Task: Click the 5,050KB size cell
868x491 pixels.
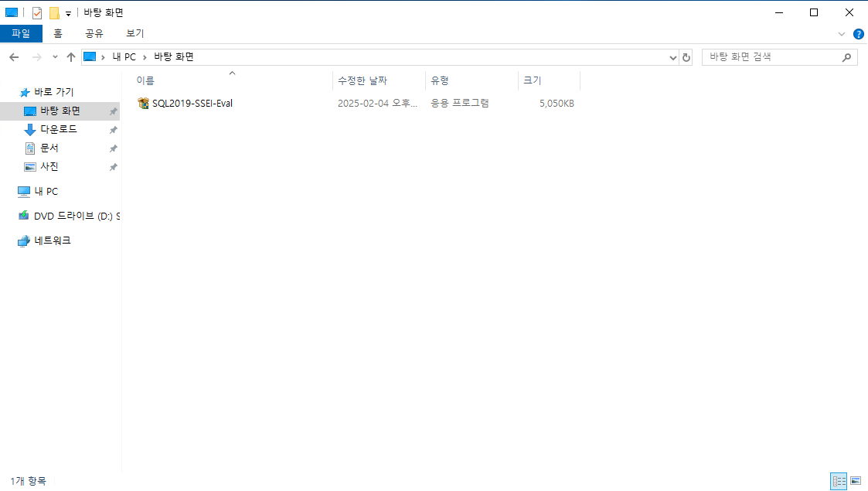Action: pyautogui.click(x=557, y=103)
